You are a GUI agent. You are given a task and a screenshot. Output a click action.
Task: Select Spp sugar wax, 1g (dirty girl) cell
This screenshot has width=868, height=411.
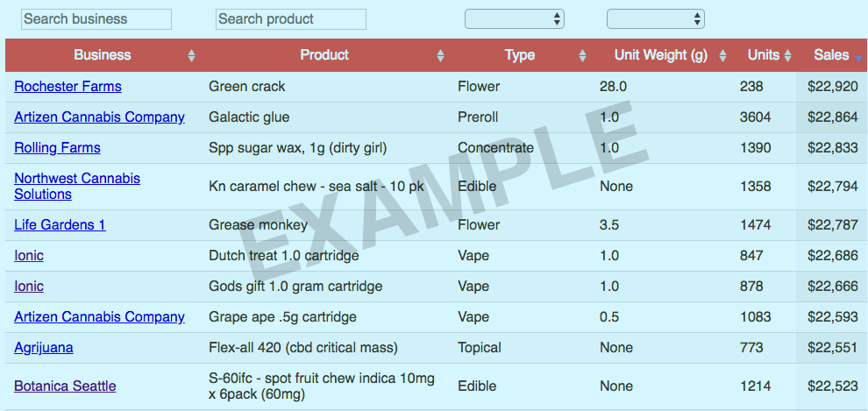297,148
